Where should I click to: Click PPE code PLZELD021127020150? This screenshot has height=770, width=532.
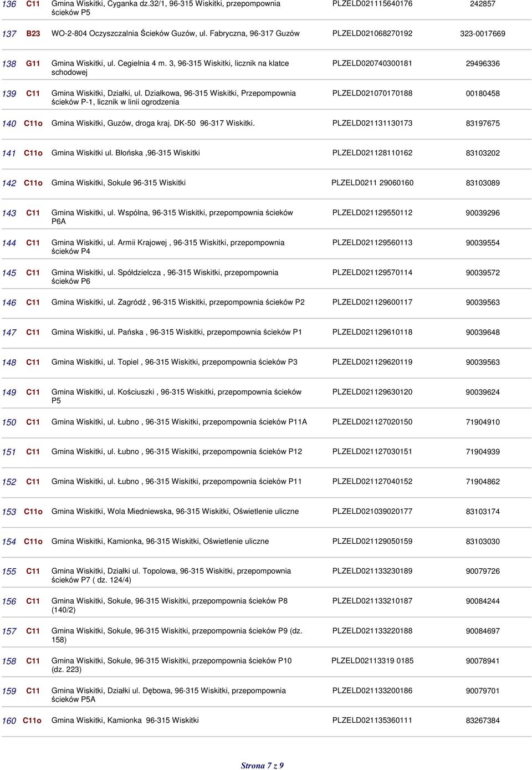point(372,422)
